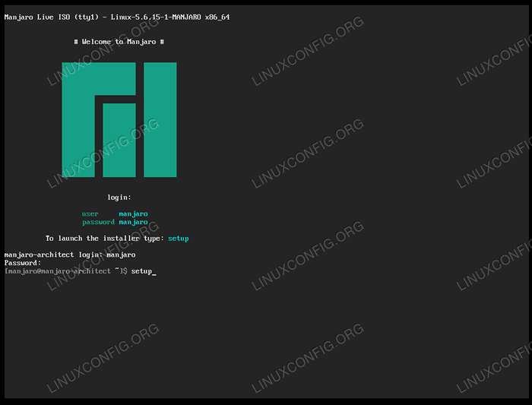Click the '# Welcome to Manjaro #' text

coord(119,42)
